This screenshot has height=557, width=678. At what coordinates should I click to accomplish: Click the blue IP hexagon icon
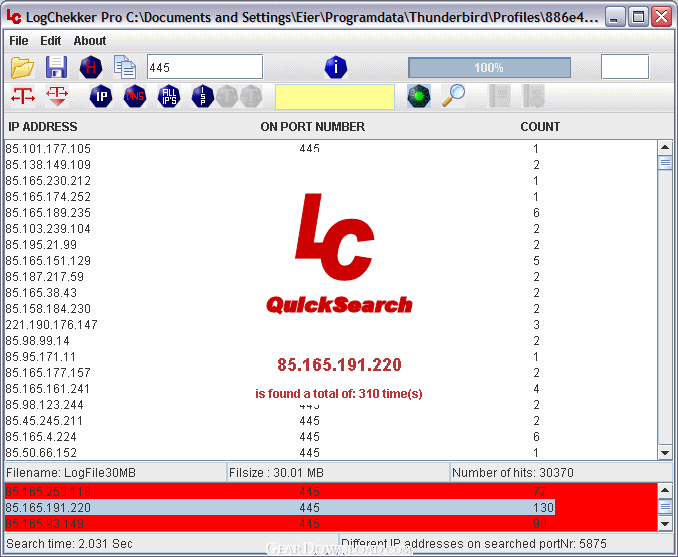pos(101,96)
